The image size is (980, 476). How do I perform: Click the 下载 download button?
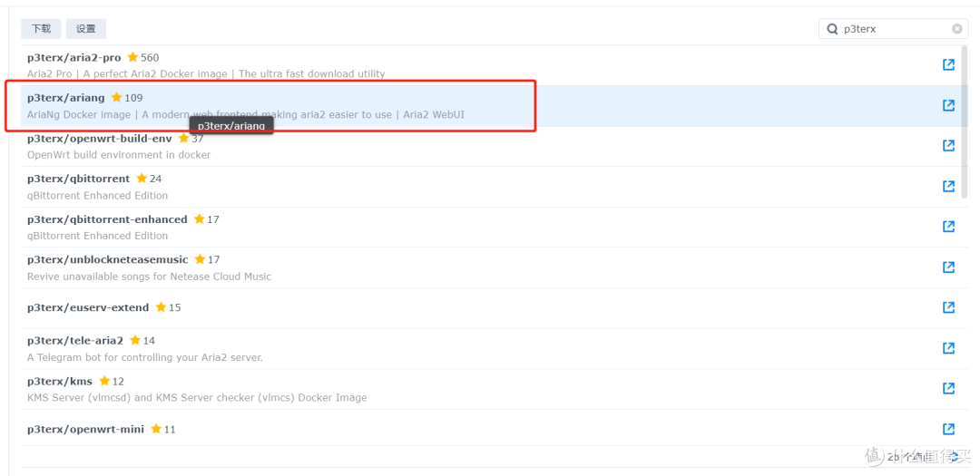pyautogui.click(x=41, y=29)
